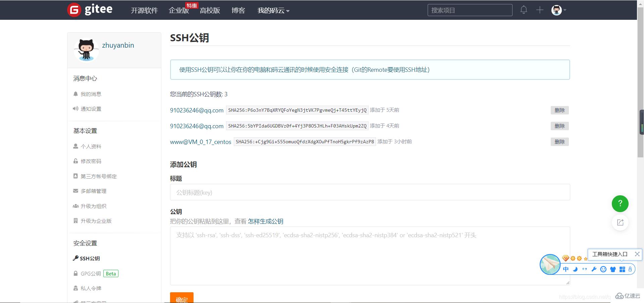Click the Gitee logo
The width and height of the screenshot is (644, 303).
coord(90,10)
